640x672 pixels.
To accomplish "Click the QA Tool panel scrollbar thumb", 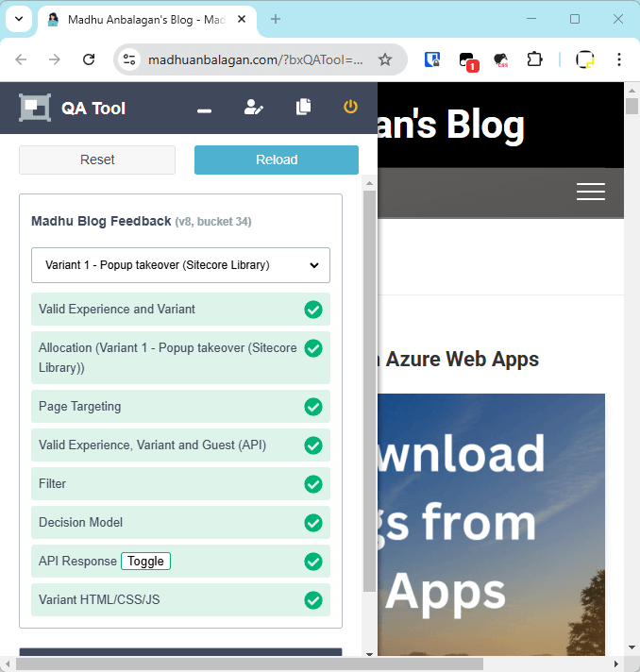I will 369,392.
